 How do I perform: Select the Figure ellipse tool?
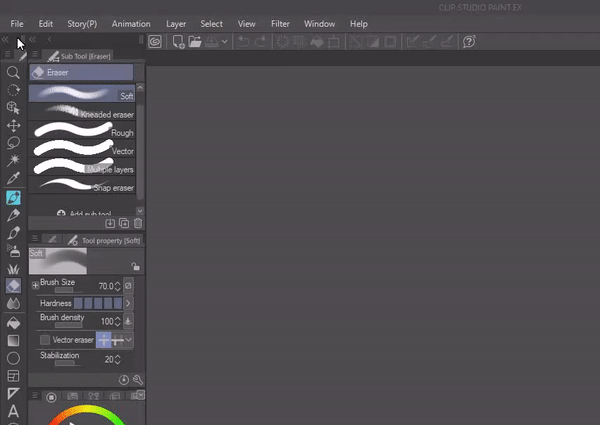13,358
